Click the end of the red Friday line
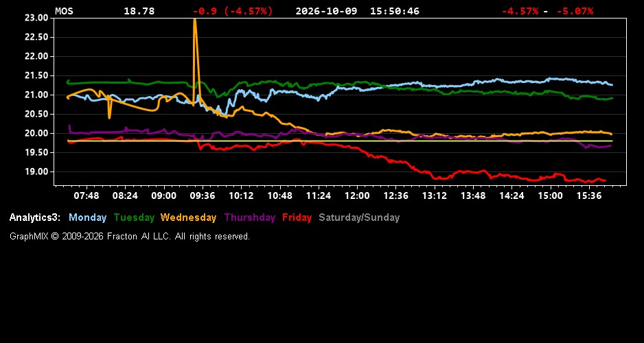644x343 pixels. click(x=605, y=180)
